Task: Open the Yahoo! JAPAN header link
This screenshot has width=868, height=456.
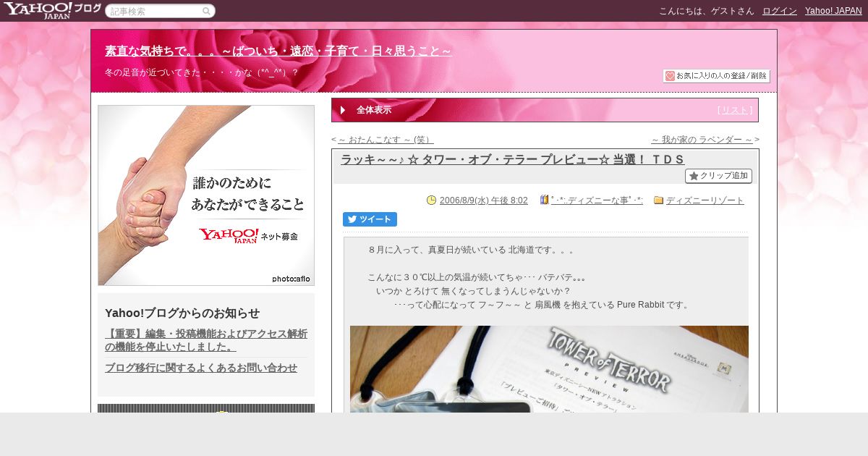Action: tap(833, 11)
